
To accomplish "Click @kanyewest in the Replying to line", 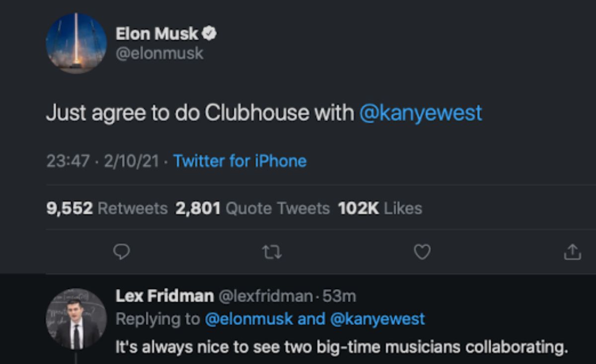I will click(x=377, y=319).
